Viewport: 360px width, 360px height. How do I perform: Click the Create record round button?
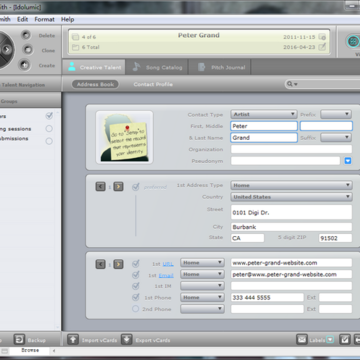click(24, 65)
